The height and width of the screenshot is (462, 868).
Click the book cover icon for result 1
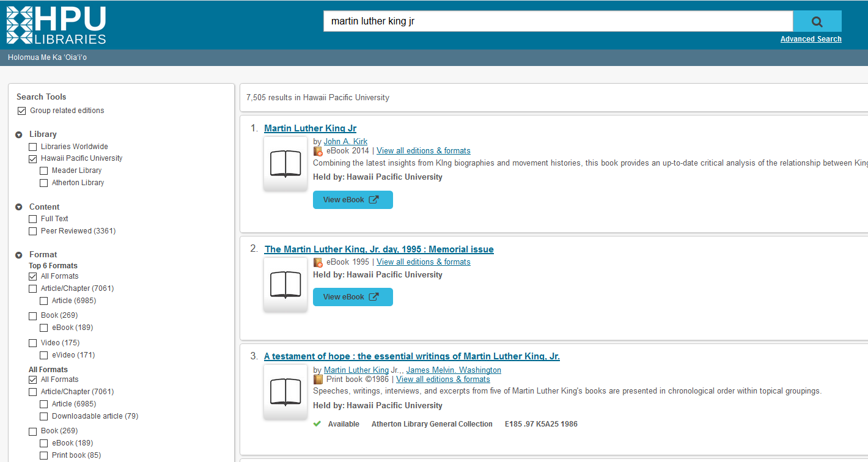pos(285,164)
